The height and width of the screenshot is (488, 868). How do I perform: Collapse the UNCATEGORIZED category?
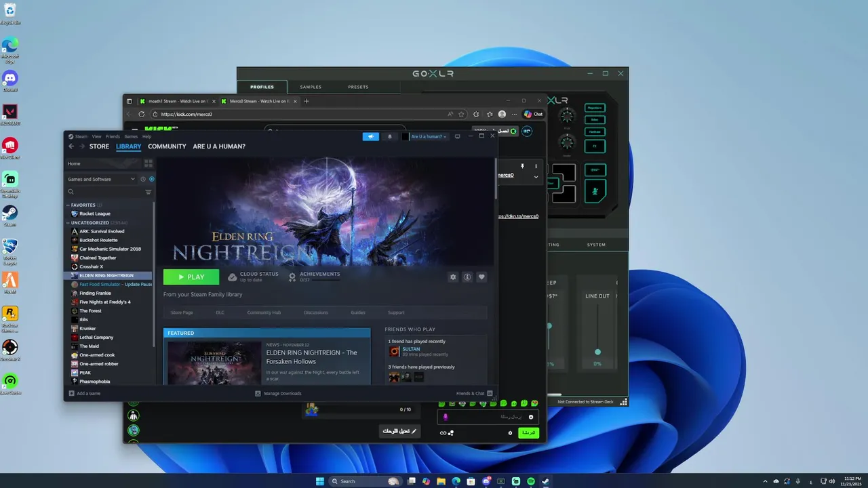coord(68,222)
